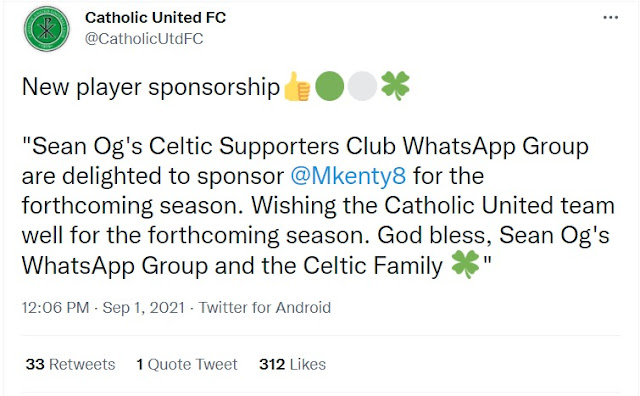640x396 pixels.
Task: Click the Sep 1, 2021 date
Action: 143,307
